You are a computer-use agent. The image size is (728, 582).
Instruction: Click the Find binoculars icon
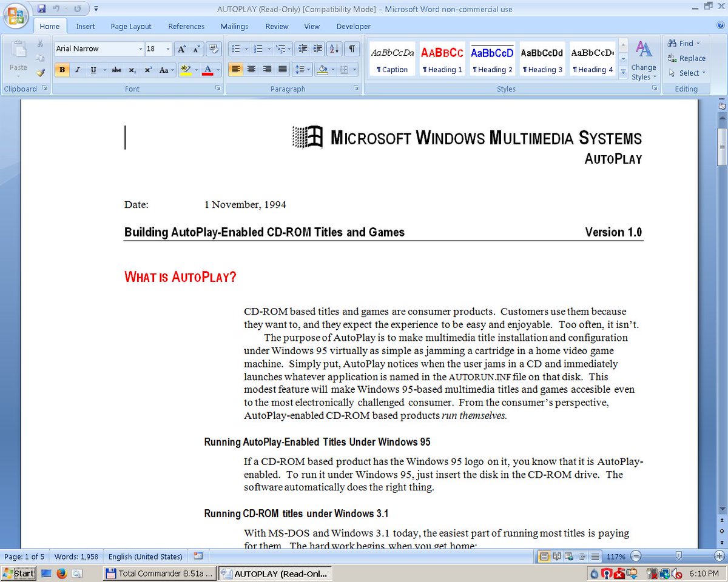tap(672, 44)
